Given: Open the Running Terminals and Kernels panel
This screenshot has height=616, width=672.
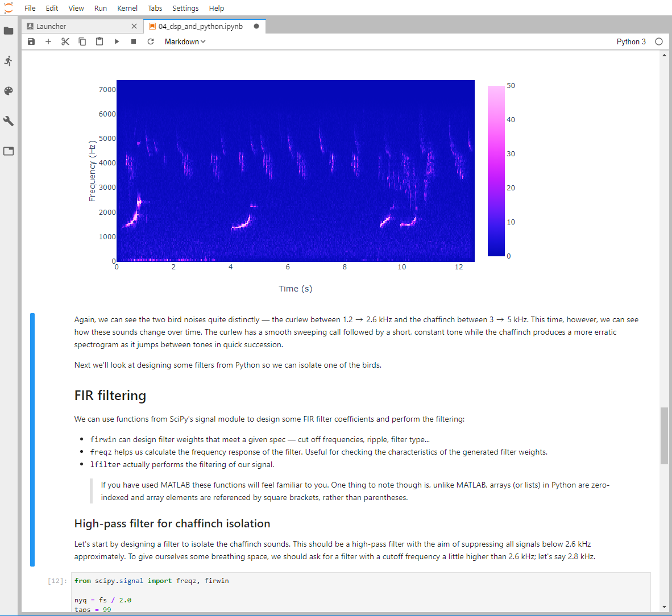Looking at the screenshot, I should tap(9, 61).
